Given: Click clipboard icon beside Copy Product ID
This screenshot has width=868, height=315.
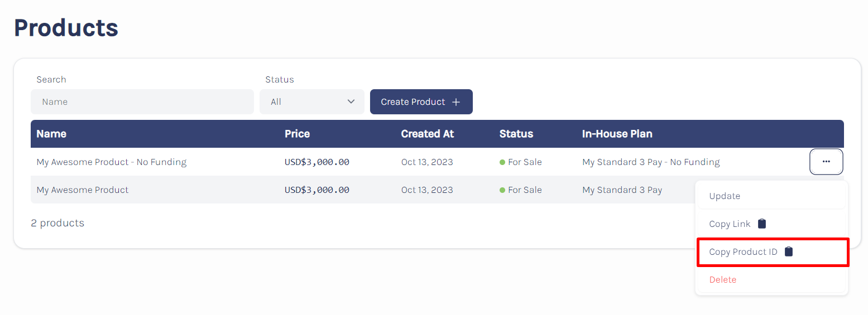Looking at the screenshot, I should (789, 251).
